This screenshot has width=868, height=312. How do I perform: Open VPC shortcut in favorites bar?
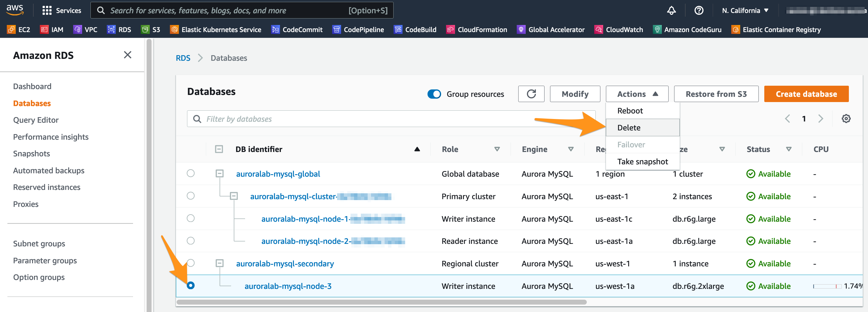pyautogui.click(x=85, y=30)
